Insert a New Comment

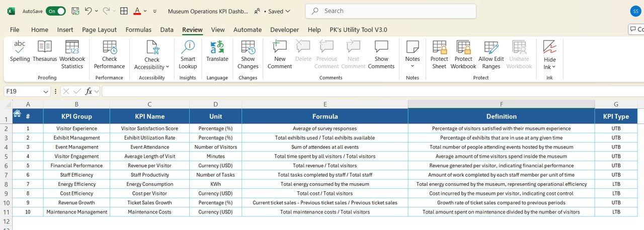pyautogui.click(x=280, y=55)
